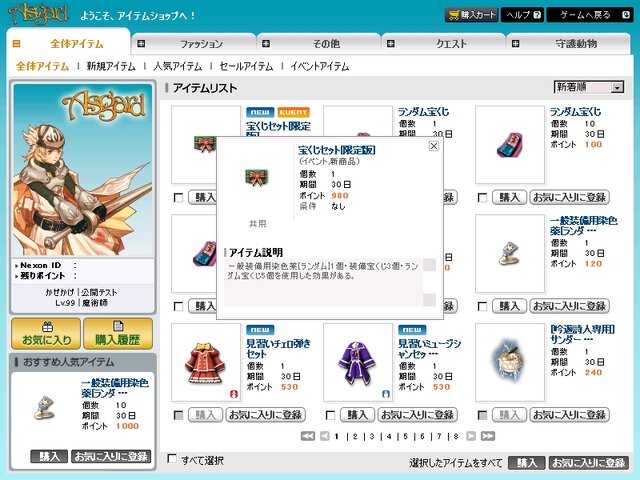Add recommended item to favorites
This screenshot has width=640, height=480.
click(111, 456)
